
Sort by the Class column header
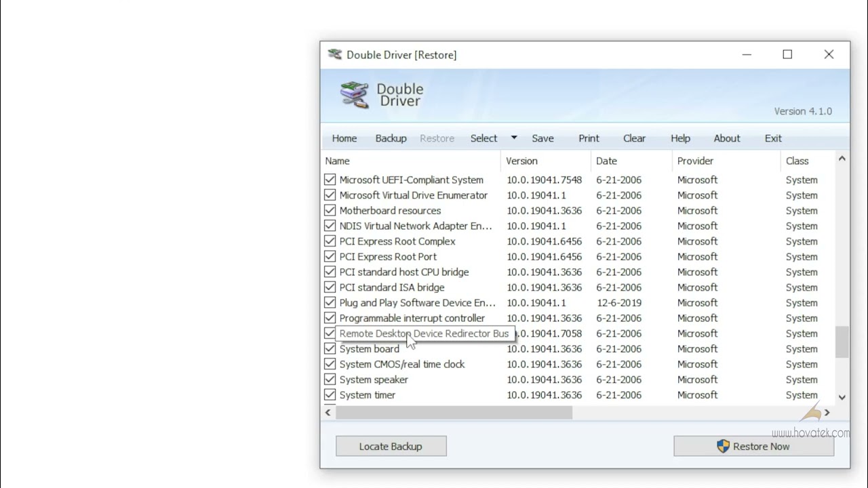click(x=808, y=161)
